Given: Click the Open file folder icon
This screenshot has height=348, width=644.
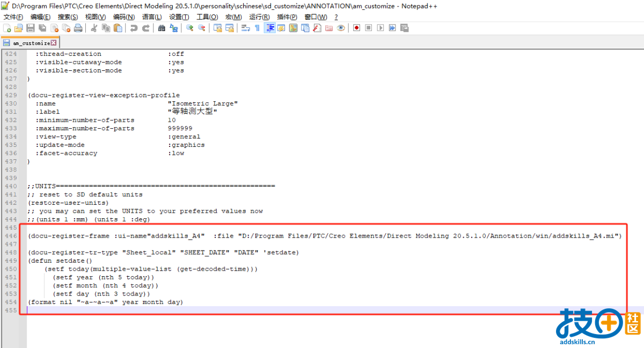Looking at the screenshot, I should (x=19, y=28).
